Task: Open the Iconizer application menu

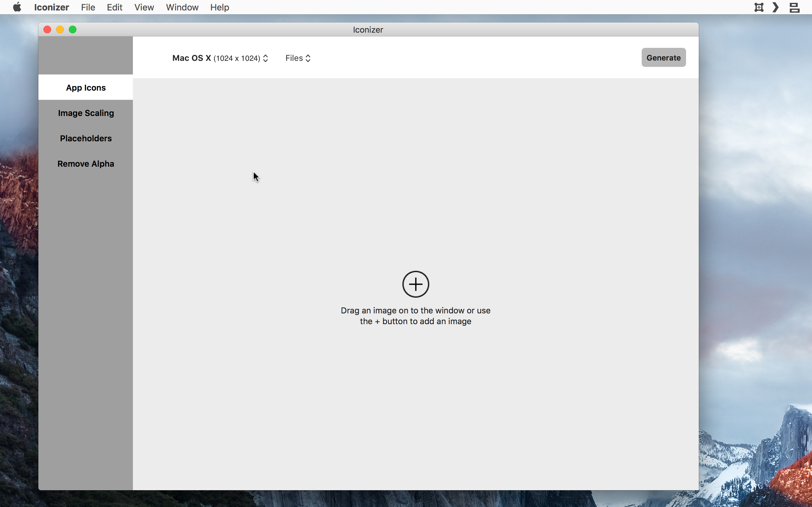Action: (51, 7)
